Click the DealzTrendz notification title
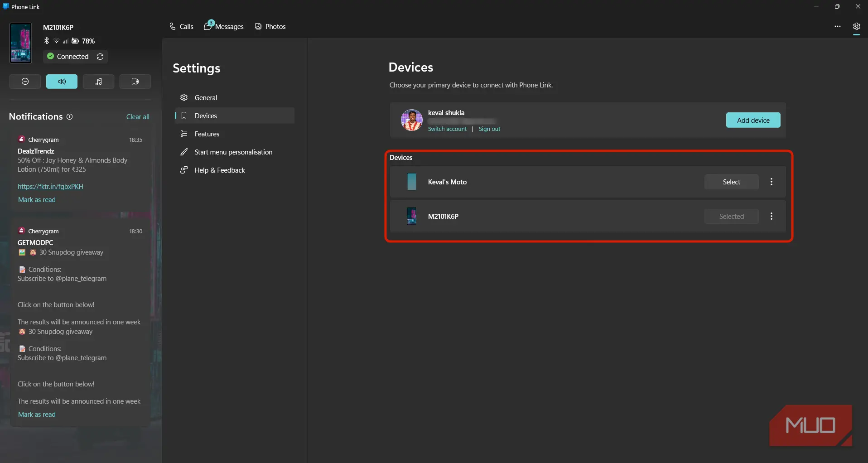Image resolution: width=868 pixels, height=463 pixels. pos(36,151)
